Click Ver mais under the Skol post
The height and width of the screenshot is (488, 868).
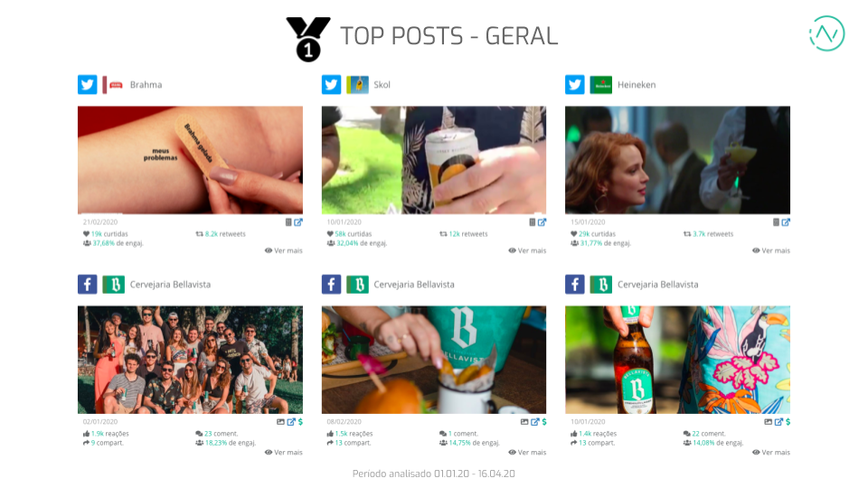point(527,250)
